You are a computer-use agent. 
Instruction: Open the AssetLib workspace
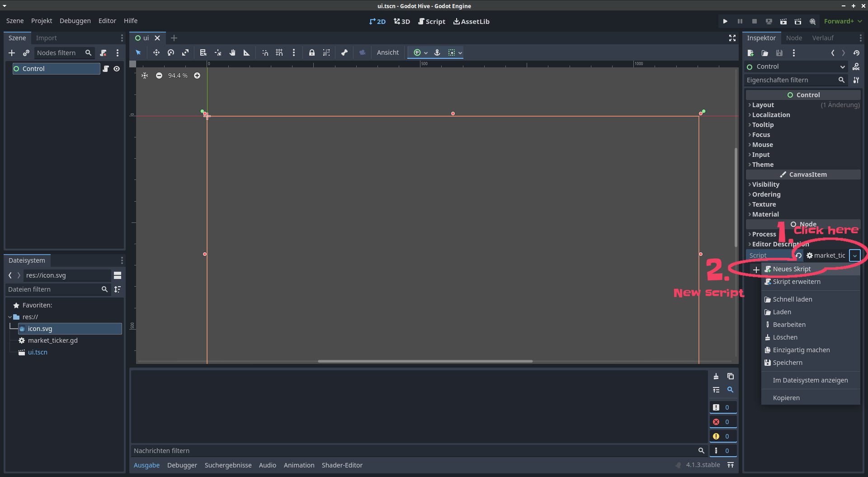472,21
